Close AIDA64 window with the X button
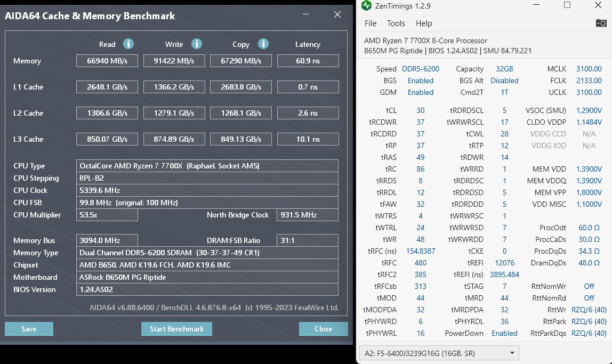Screen dimensions: 612x364 [337, 14]
